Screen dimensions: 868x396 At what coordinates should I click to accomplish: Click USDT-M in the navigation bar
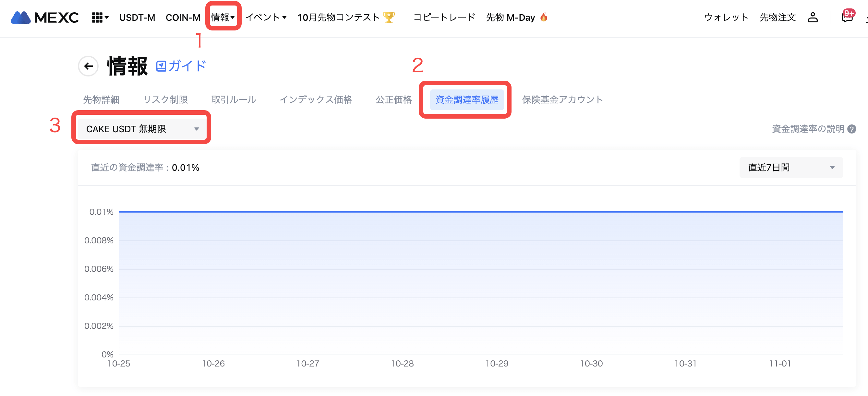point(137,17)
